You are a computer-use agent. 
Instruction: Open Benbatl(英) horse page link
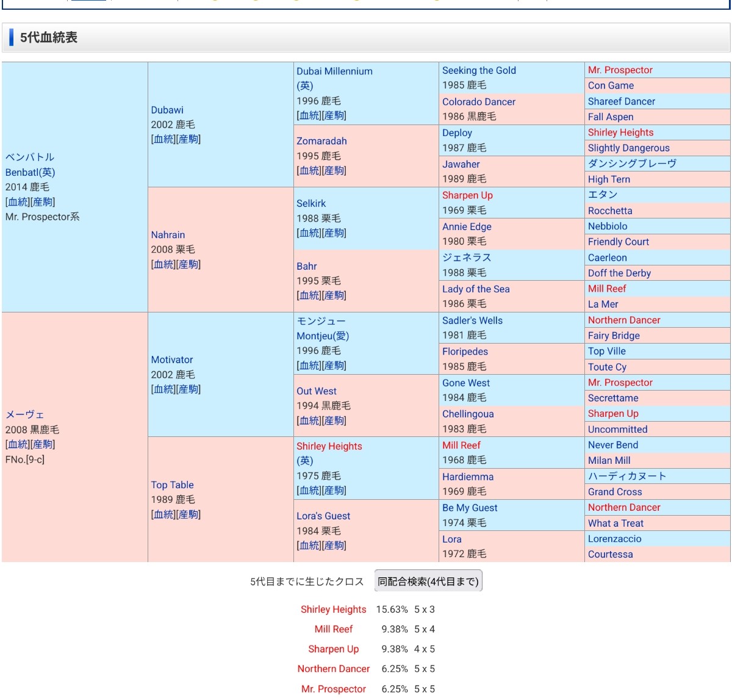[x=30, y=172]
